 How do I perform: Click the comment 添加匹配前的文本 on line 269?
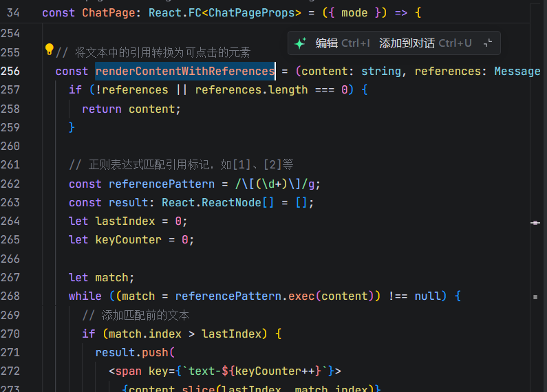click(x=136, y=315)
